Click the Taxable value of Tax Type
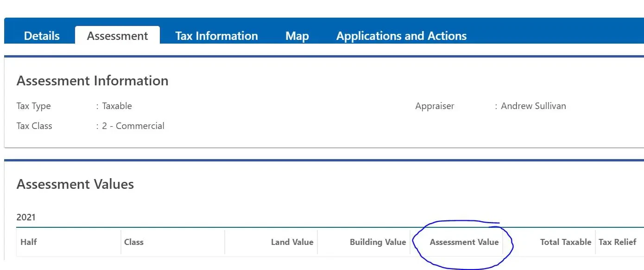 click(117, 106)
